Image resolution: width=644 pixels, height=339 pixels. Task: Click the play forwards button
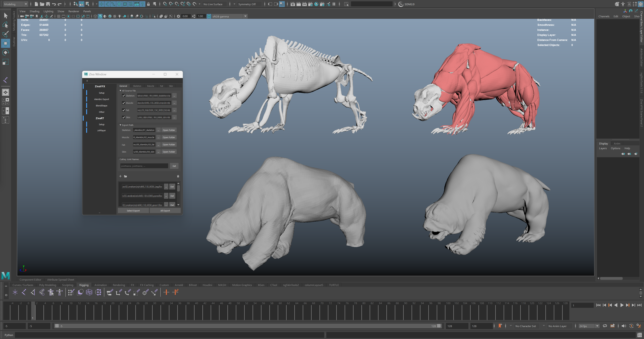tap(622, 305)
